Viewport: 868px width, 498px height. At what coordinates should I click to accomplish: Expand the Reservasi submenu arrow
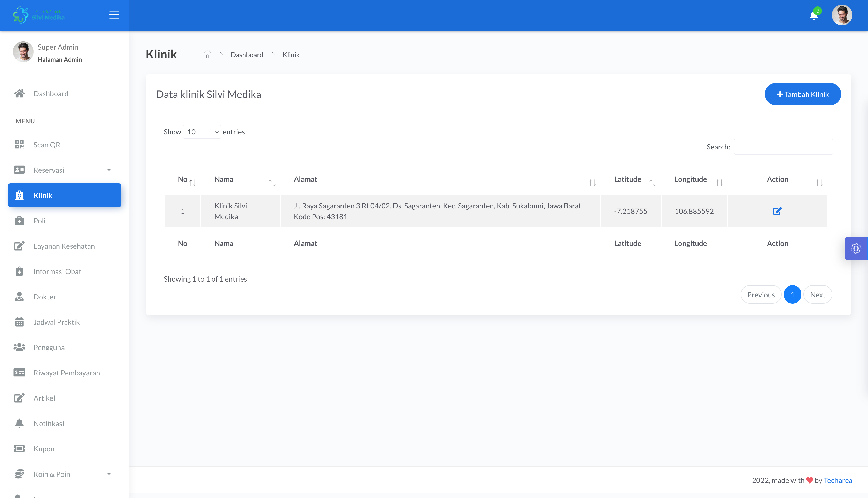tap(109, 170)
